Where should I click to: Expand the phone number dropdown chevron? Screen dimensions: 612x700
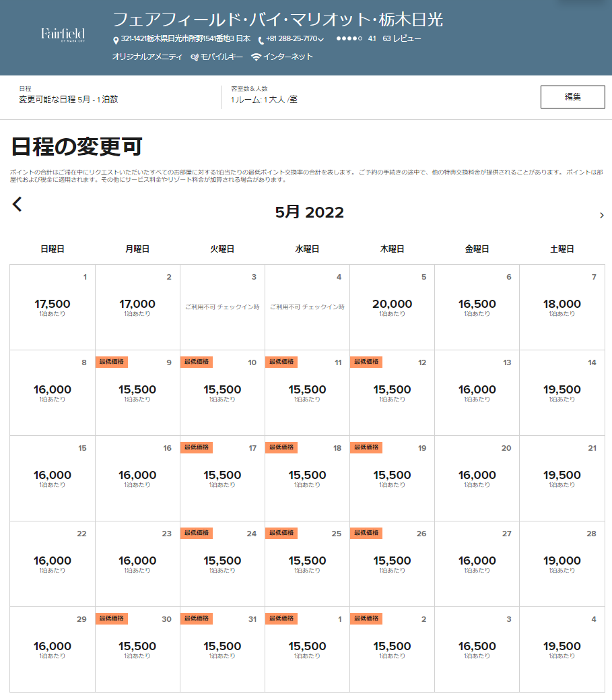click(x=321, y=40)
